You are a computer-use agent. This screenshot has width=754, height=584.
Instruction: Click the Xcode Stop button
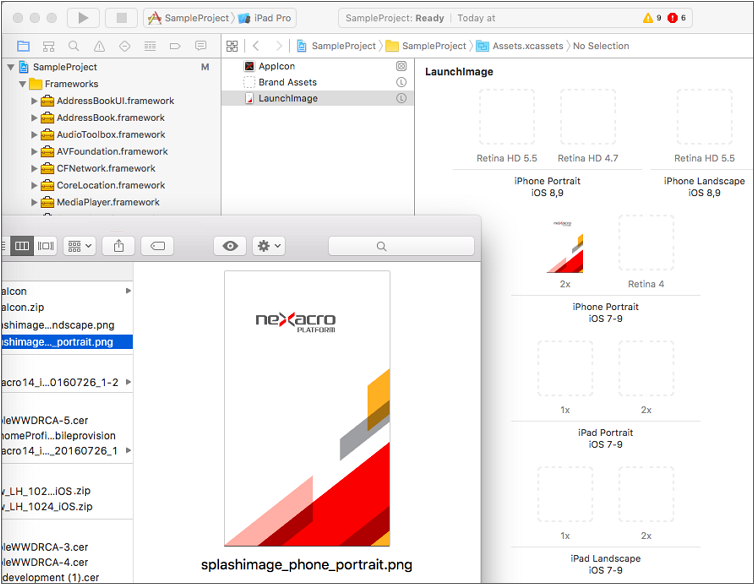[x=122, y=18]
